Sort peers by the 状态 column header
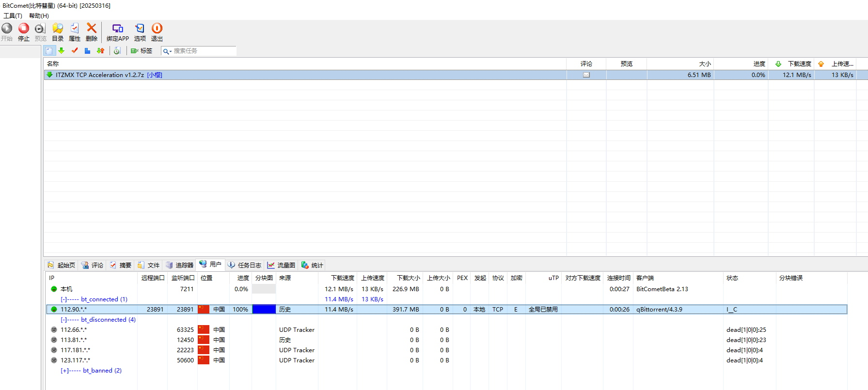868x390 pixels. (x=749, y=278)
